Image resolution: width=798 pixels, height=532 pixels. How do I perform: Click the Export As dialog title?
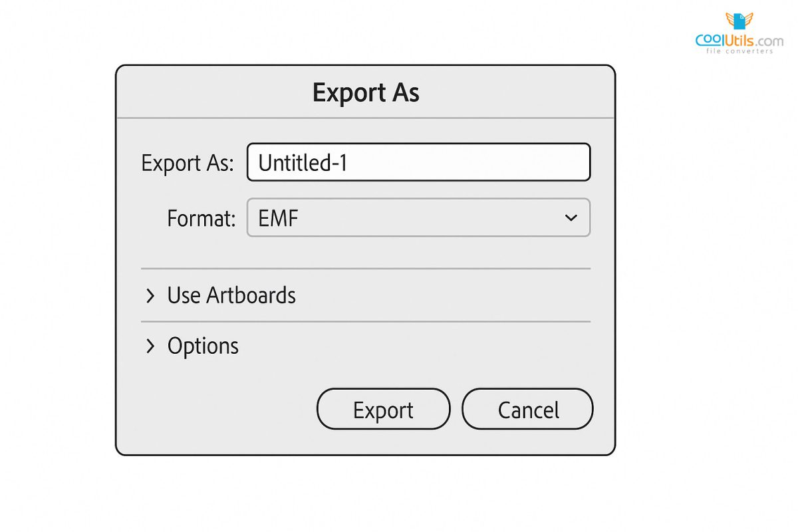[x=366, y=93]
